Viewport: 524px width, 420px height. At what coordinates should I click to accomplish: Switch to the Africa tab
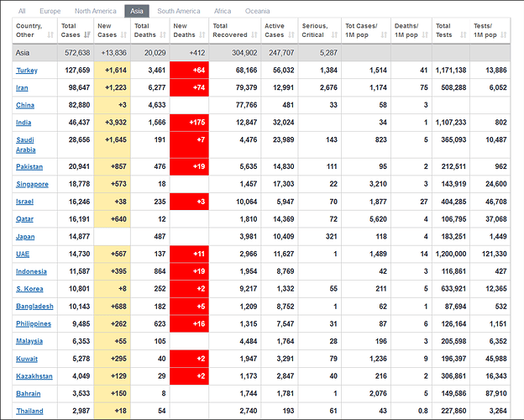[223, 11]
